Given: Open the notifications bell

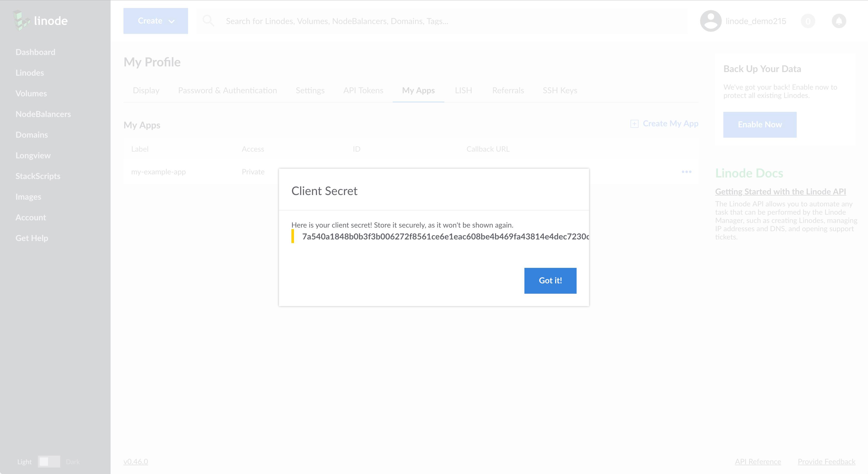Looking at the screenshot, I should coord(839,21).
